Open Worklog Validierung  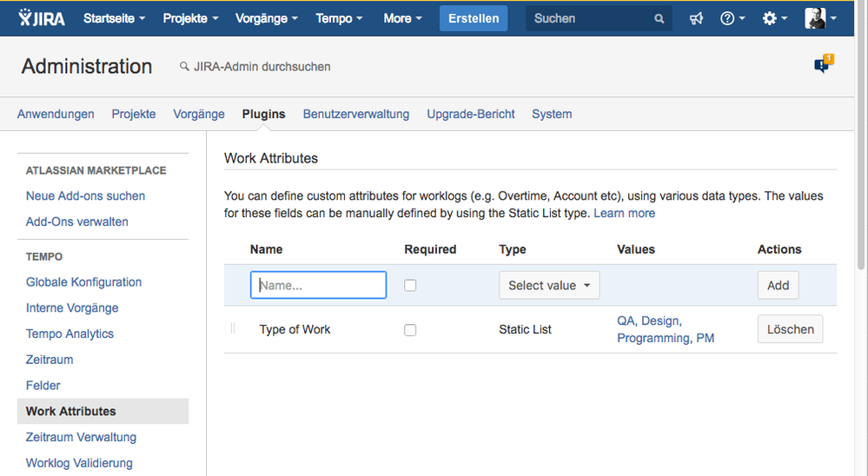pyautogui.click(x=79, y=463)
